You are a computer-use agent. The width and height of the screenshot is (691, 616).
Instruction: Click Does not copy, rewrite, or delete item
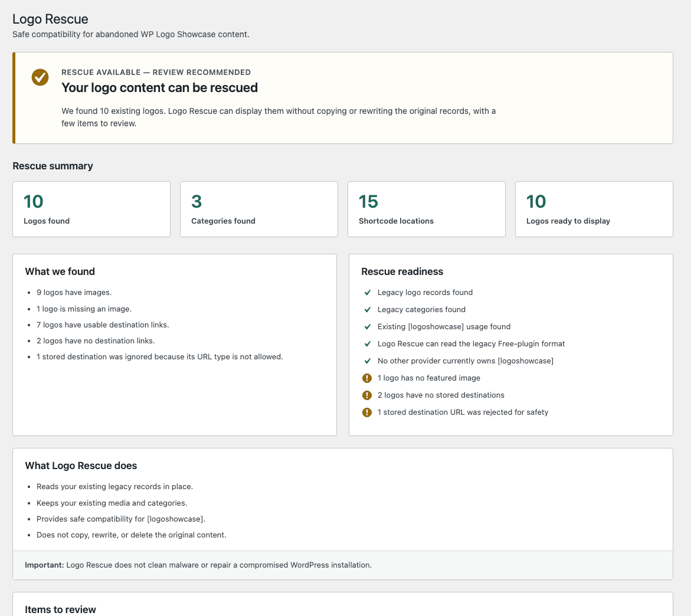coord(132,535)
